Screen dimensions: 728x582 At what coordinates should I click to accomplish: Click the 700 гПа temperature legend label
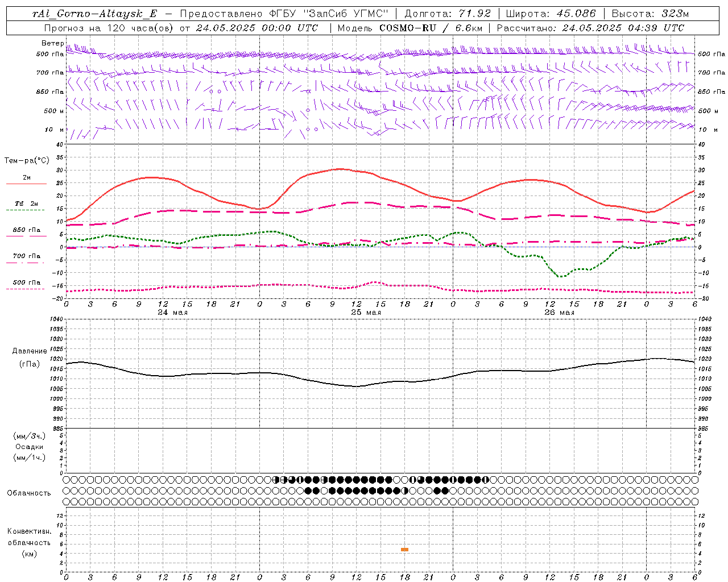pos(27,256)
